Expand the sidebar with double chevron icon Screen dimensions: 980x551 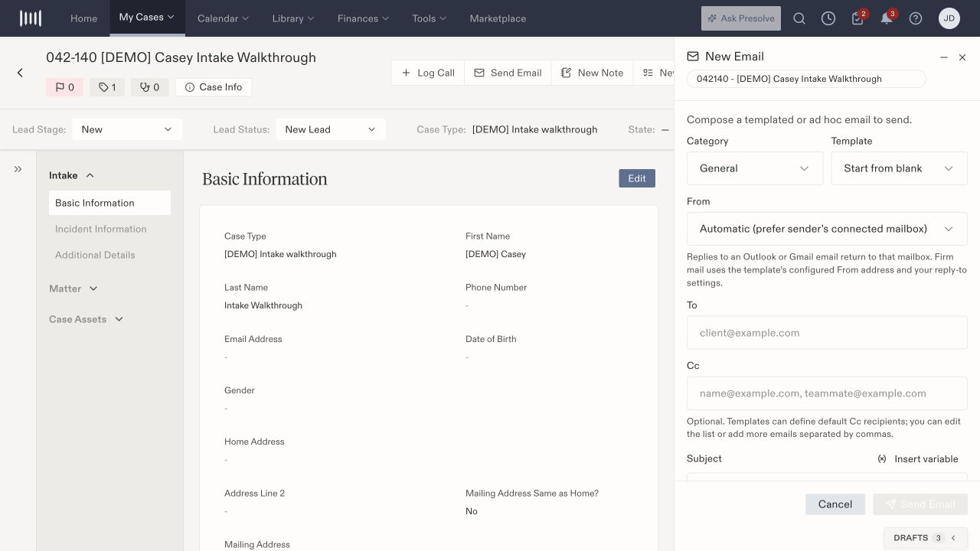click(18, 169)
